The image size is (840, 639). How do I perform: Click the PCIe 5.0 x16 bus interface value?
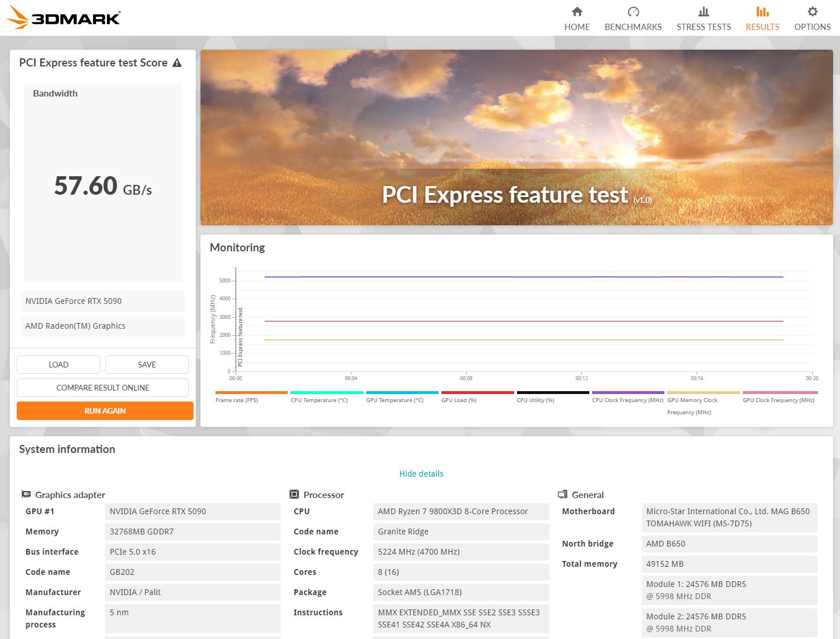[x=193, y=552]
